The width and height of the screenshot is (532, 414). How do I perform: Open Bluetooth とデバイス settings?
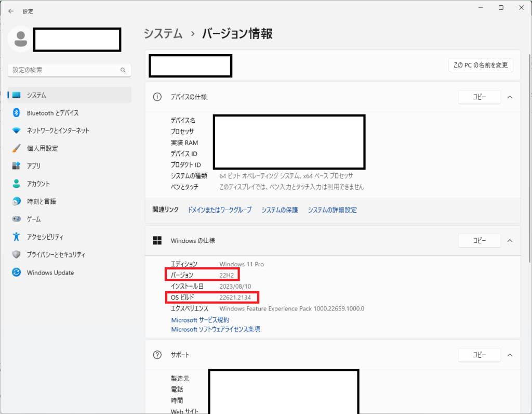(x=69, y=113)
